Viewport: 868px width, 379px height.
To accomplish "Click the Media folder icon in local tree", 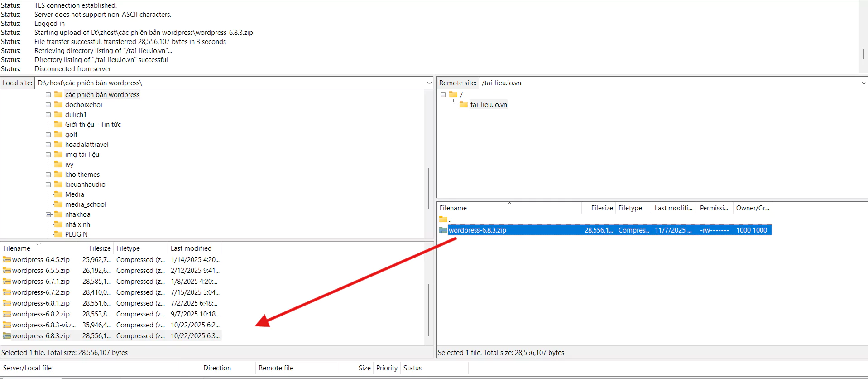I will point(58,194).
